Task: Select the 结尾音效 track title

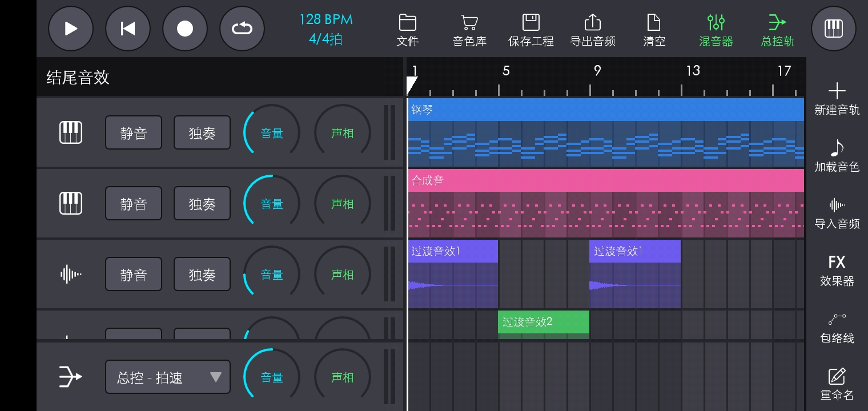Action: pos(78,78)
